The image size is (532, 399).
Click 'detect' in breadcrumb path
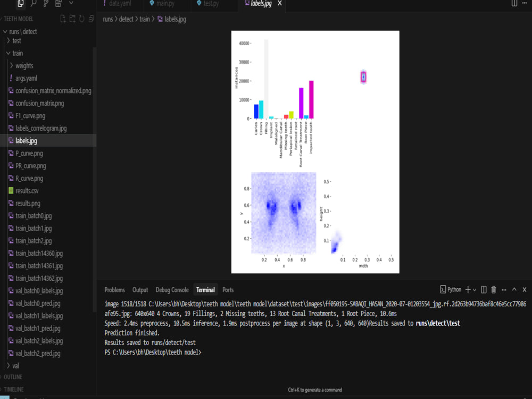pyautogui.click(x=126, y=19)
